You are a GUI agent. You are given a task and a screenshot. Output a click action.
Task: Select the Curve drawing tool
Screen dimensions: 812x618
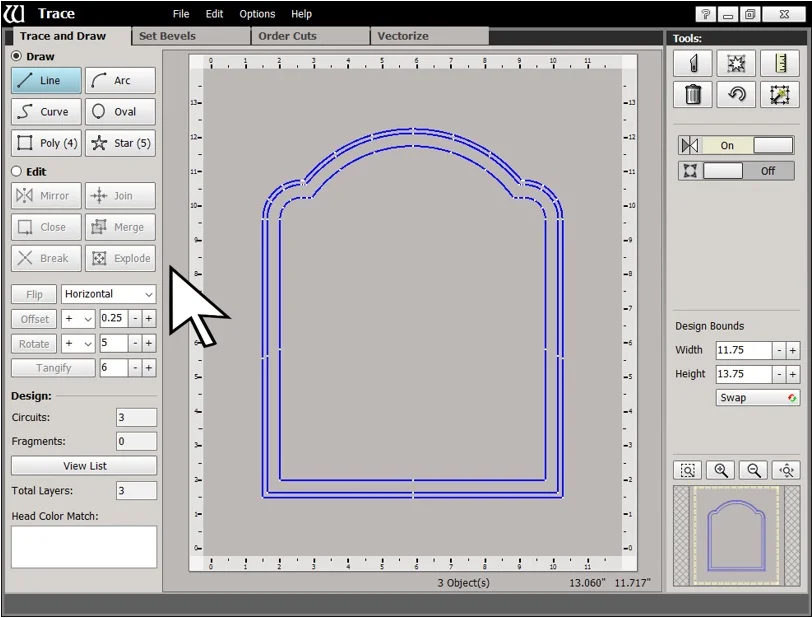[x=46, y=111]
